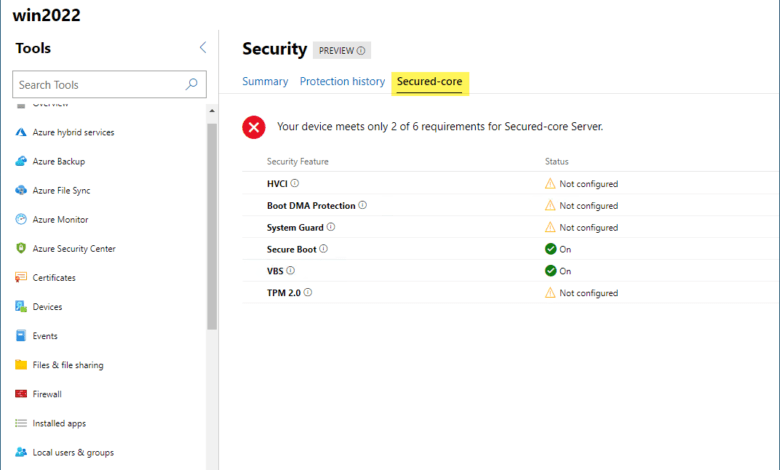Click TPM 2.0 'Not configured' status text
The width and height of the screenshot is (780, 470).
[588, 293]
